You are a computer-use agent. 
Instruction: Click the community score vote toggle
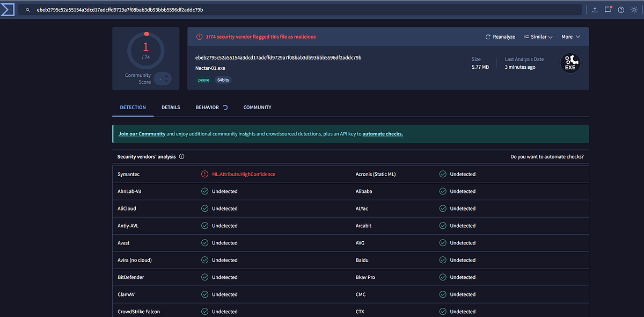[x=163, y=78]
